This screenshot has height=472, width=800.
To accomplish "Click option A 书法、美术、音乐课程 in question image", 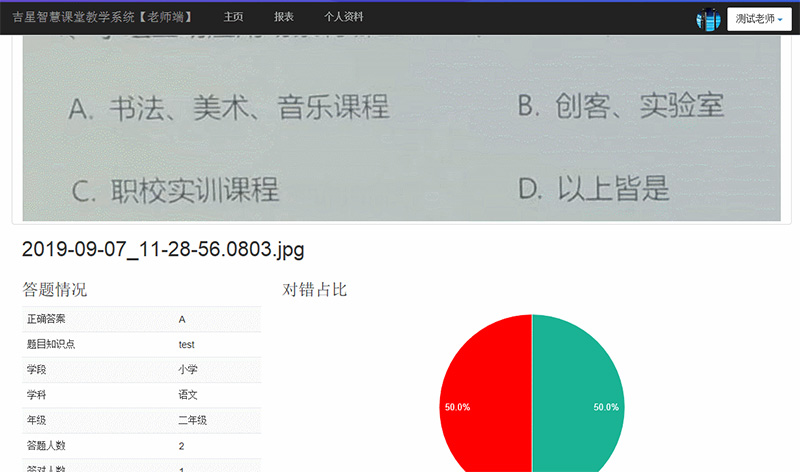I will pos(229,107).
